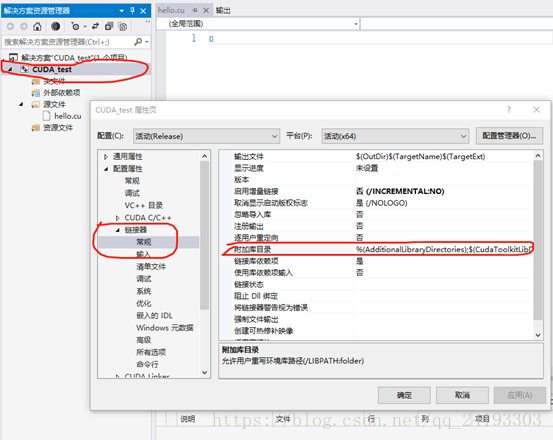
Task: Click the dark round toolbar icon beside Home
Action: pos(55,26)
